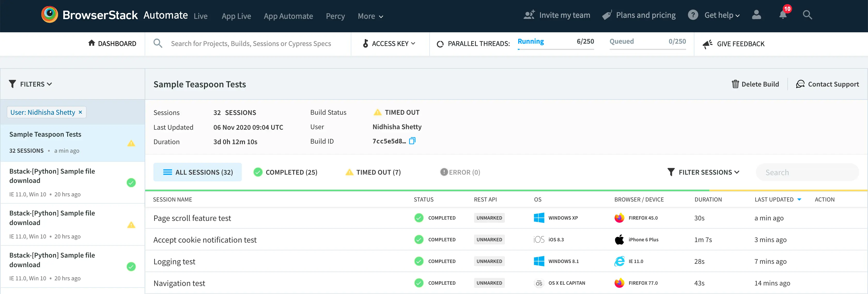Click the Delete Build trash button

pos(755,84)
